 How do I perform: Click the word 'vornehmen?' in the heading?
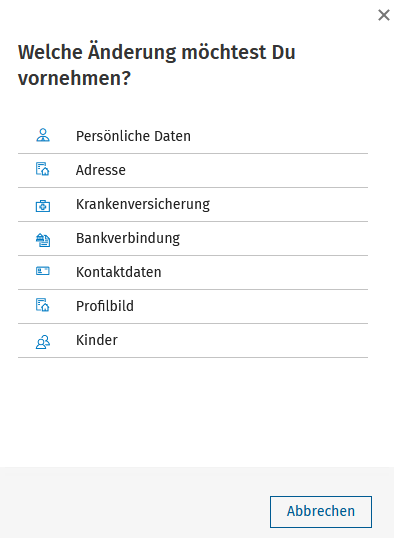[74, 78]
